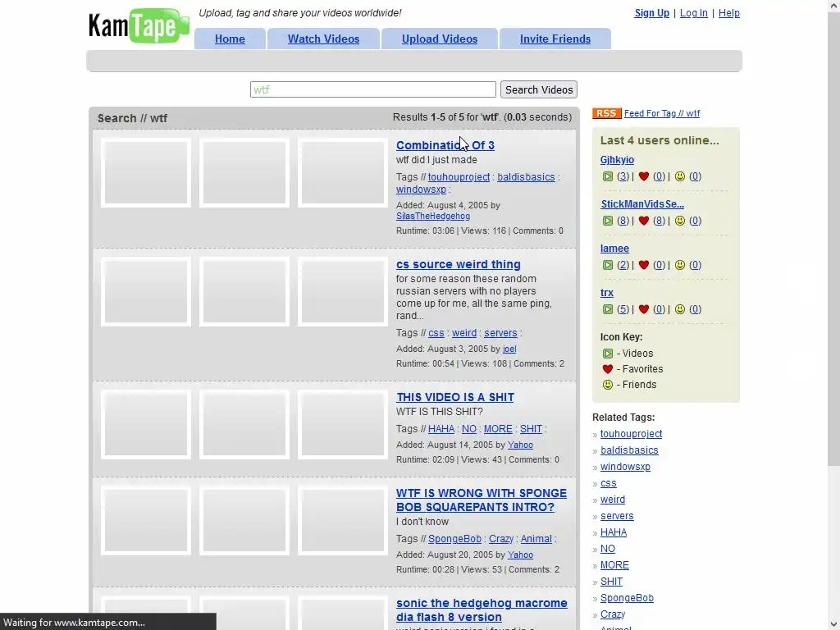
Task: Open uploader SilasTheHedgehog's profile
Action: point(433,217)
